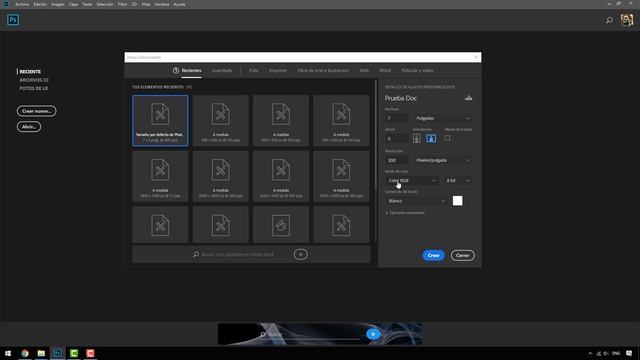Click Crear nuevo... on the start screen
Image resolution: width=640 pixels, height=360 pixels.
(x=36, y=111)
